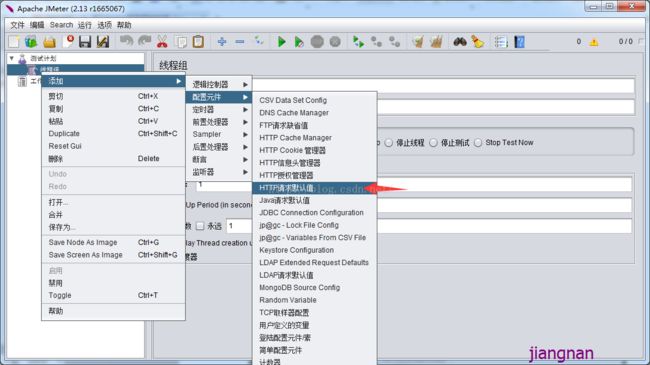Expand the 断言 submenu
This screenshot has width=650, height=365.
[x=219, y=159]
